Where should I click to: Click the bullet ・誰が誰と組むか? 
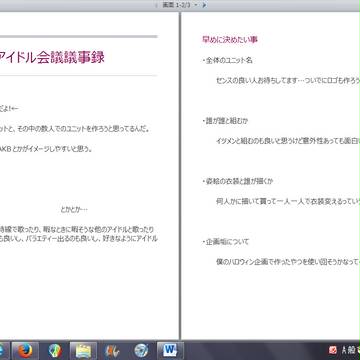225,121
